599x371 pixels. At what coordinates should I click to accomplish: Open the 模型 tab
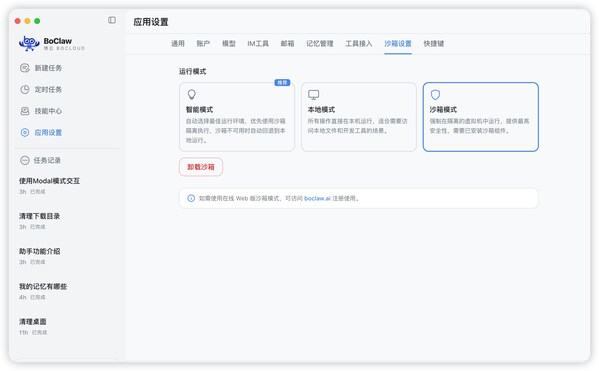tap(229, 44)
